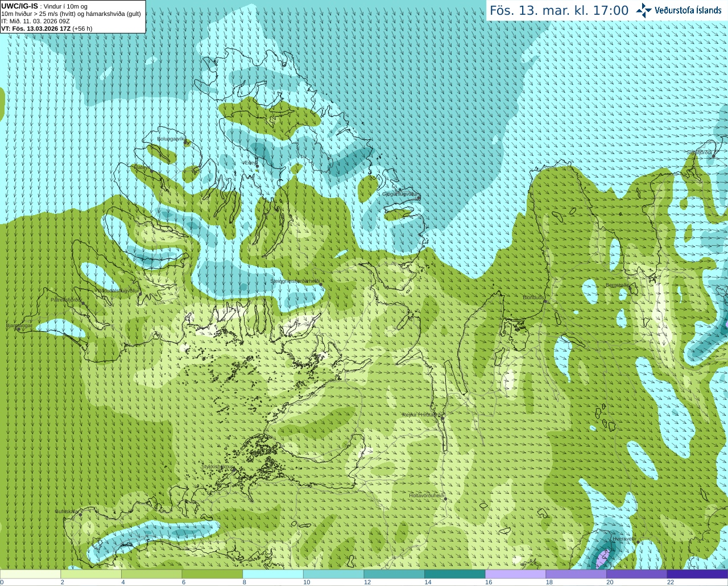Select the Reykir í Hrútafirði station marker

click(442, 418)
